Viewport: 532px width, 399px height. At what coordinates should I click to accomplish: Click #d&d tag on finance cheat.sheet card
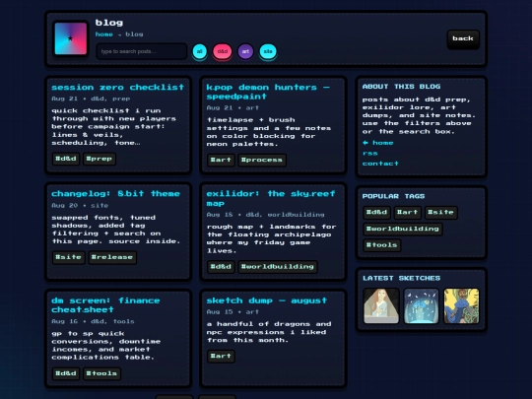[x=66, y=373]
